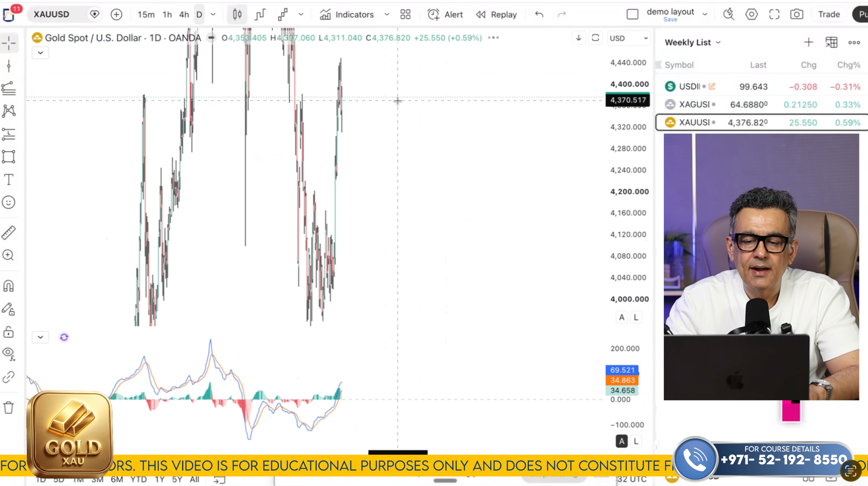Select the 1h timeframe
Viewport: 868px width, 486px height.
pos(167,14)
